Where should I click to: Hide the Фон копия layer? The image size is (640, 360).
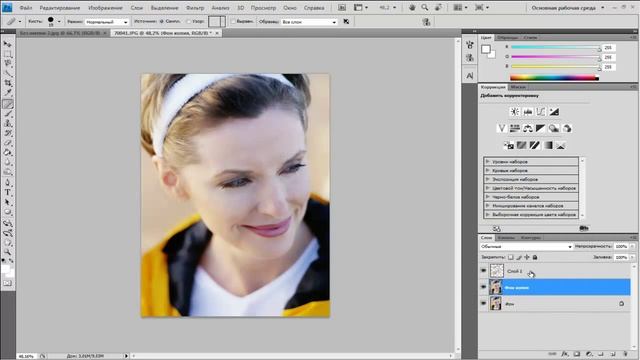[x=484, y=287]
